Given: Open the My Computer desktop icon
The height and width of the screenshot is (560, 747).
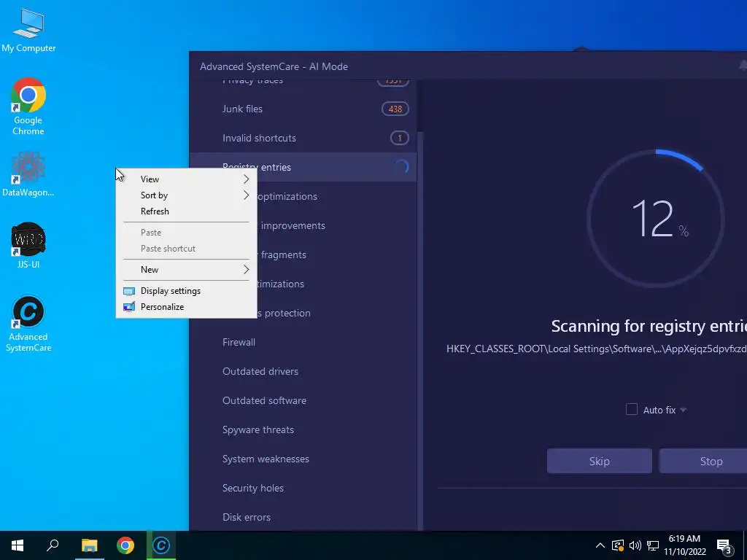Looking at the screenshot, I should click(x=28, y=31).
